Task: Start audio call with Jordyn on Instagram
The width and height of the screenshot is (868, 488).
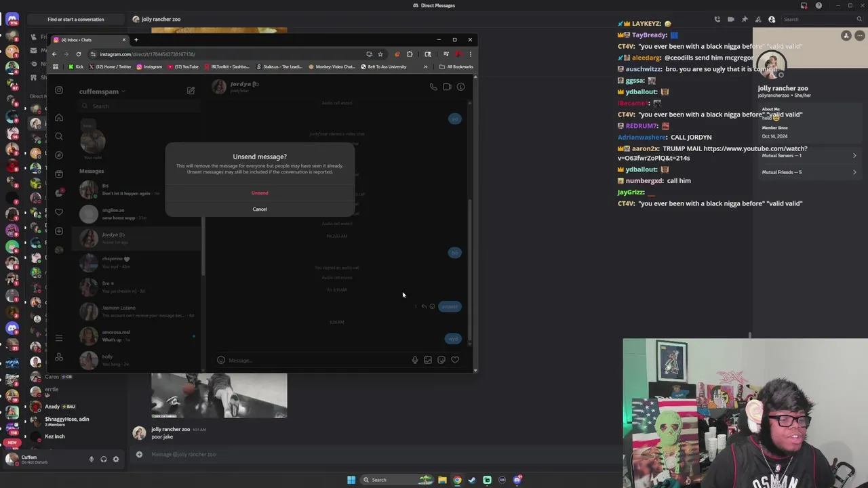Action: [x=433, y=87]
